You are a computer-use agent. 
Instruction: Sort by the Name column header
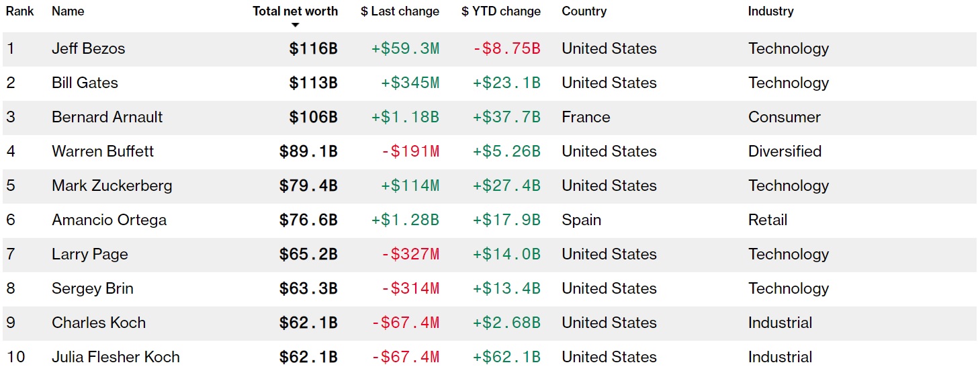coord(66,11)
